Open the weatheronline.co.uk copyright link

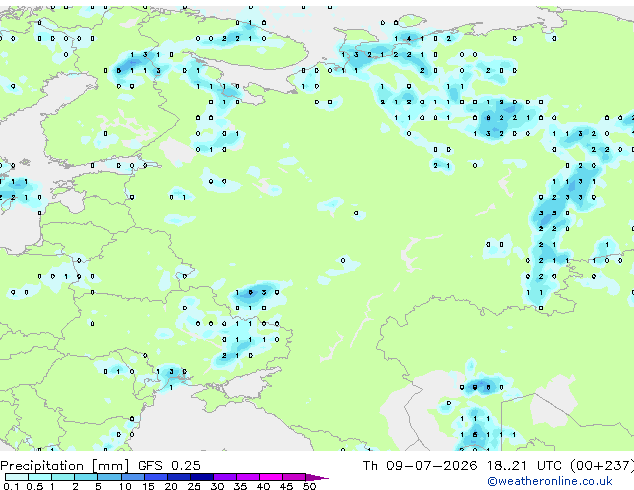coord(550,481)
